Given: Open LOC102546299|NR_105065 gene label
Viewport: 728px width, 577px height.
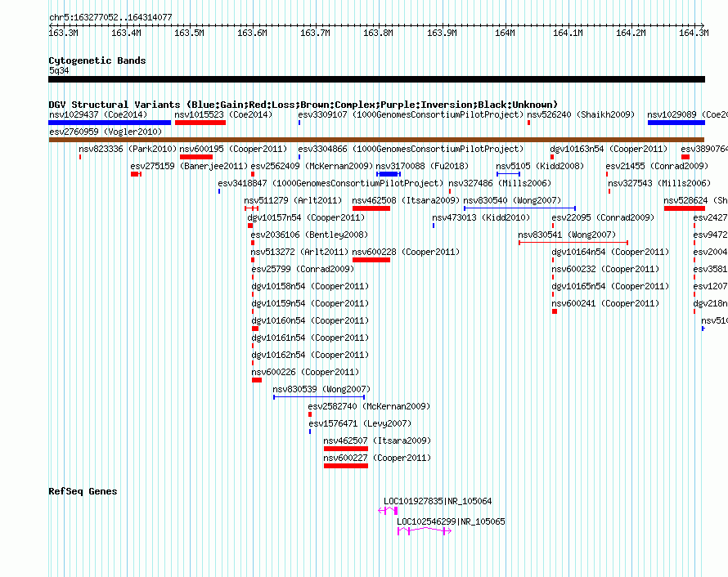Looking at the screenshot, I should [451, 521].
